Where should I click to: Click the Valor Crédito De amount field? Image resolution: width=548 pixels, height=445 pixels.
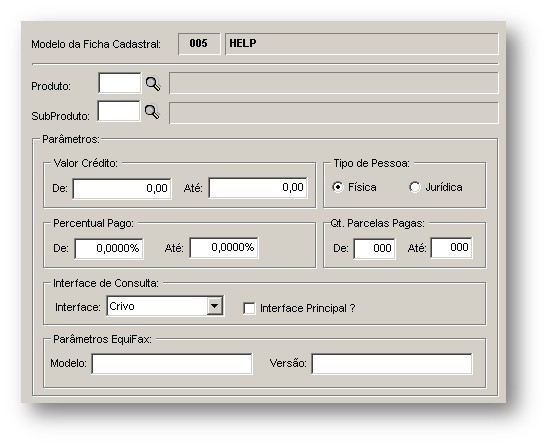[x=122, y=188]
